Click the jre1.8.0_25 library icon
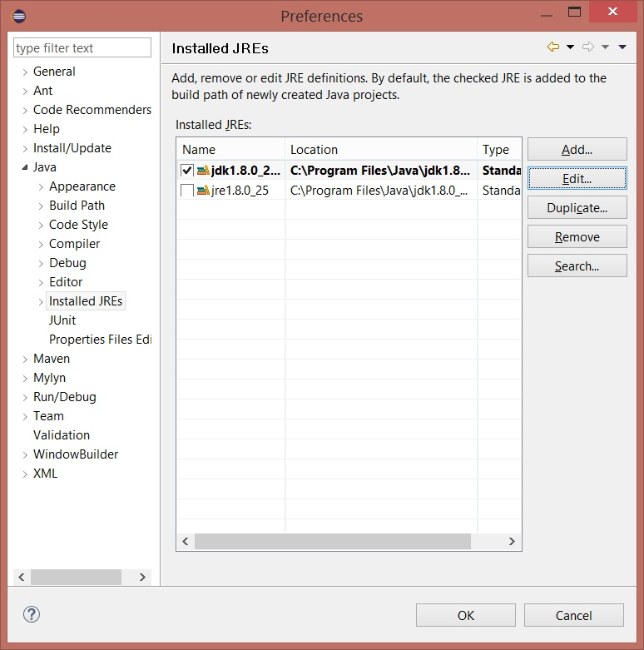 203,191
